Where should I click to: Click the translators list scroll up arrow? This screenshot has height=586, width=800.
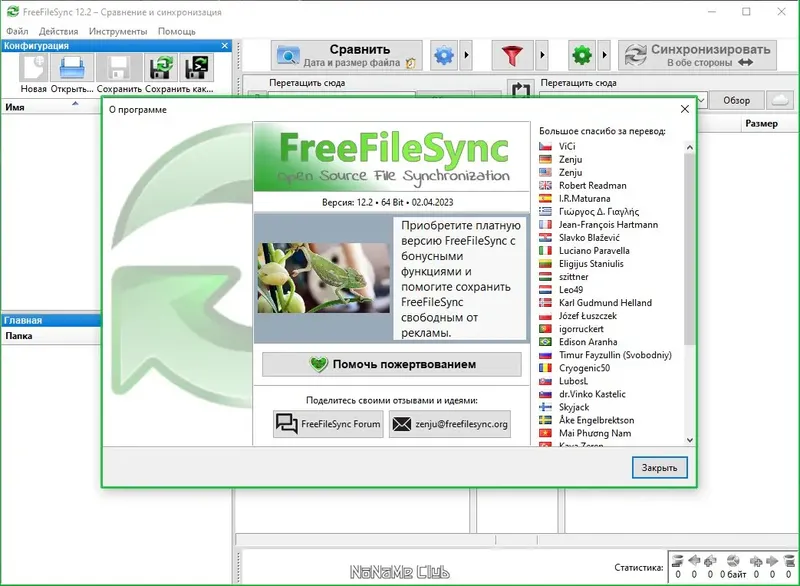[x=689, y=147]
